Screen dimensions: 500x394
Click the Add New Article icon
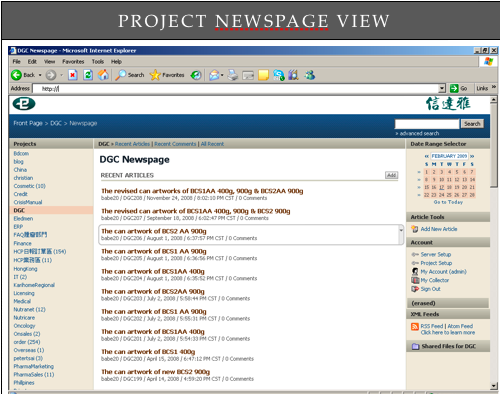point(415,229)
